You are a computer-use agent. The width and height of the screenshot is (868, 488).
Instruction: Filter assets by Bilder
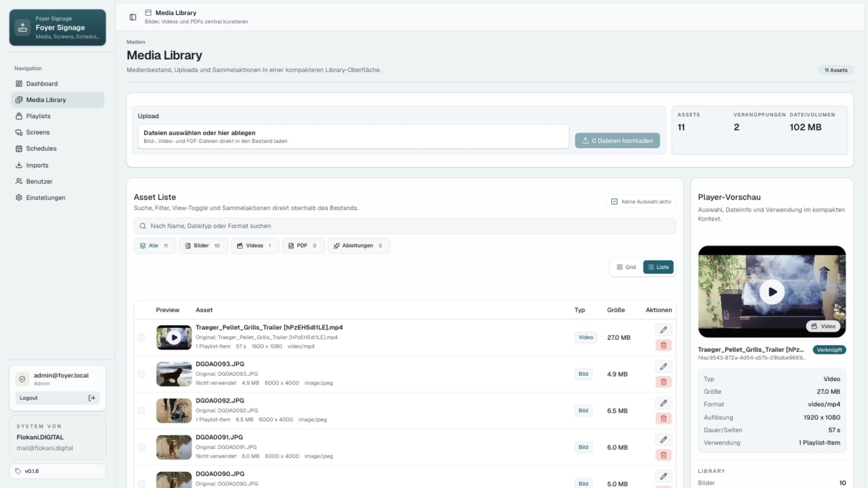pyautogui.click(x=203, y=246)
